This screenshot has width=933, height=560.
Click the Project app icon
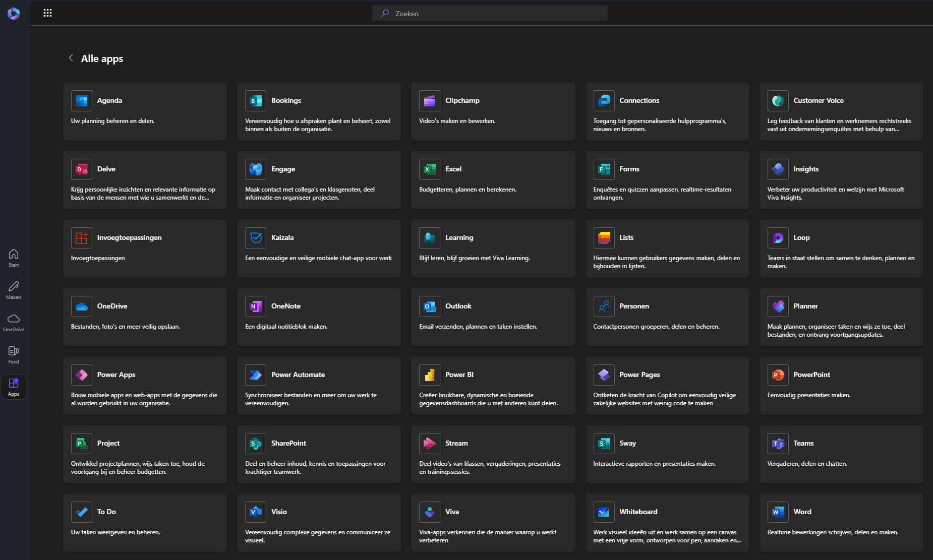pos(82,444)
